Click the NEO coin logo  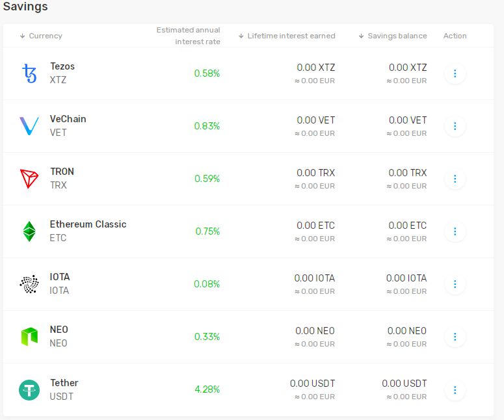29,337
